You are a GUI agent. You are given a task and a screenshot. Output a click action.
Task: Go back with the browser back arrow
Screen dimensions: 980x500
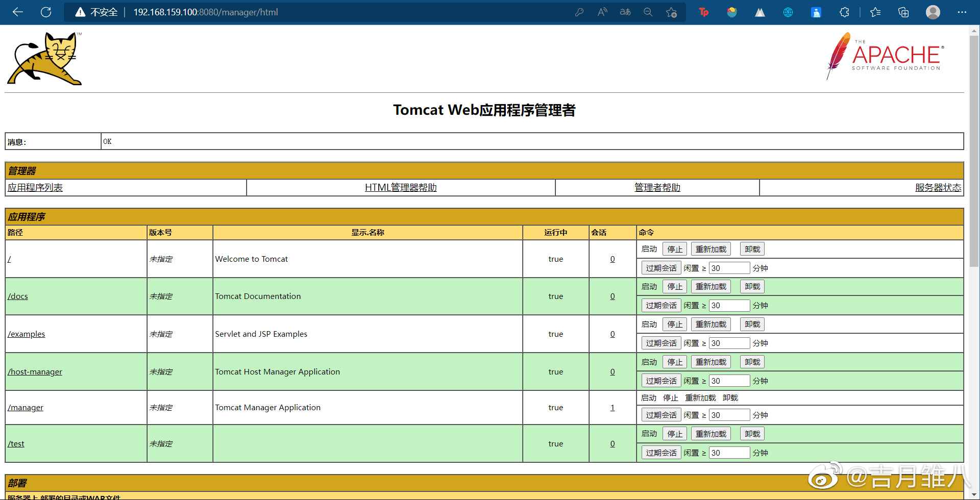tap(18, 12)
